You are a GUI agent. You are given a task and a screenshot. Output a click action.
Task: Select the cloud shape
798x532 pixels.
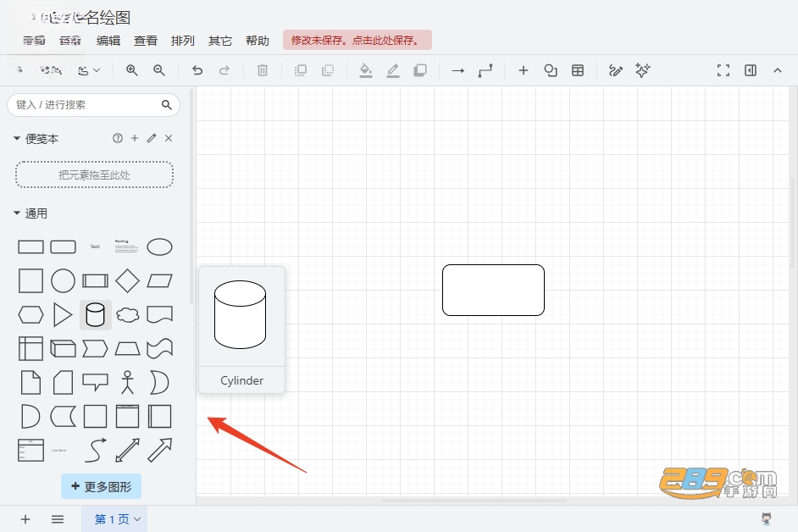point(127,314)
